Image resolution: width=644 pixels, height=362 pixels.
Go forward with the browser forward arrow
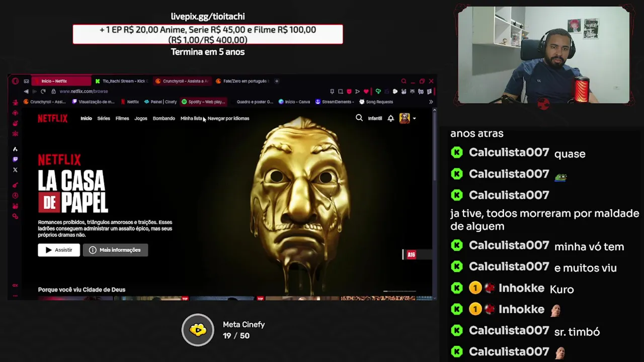pos(34,92)
